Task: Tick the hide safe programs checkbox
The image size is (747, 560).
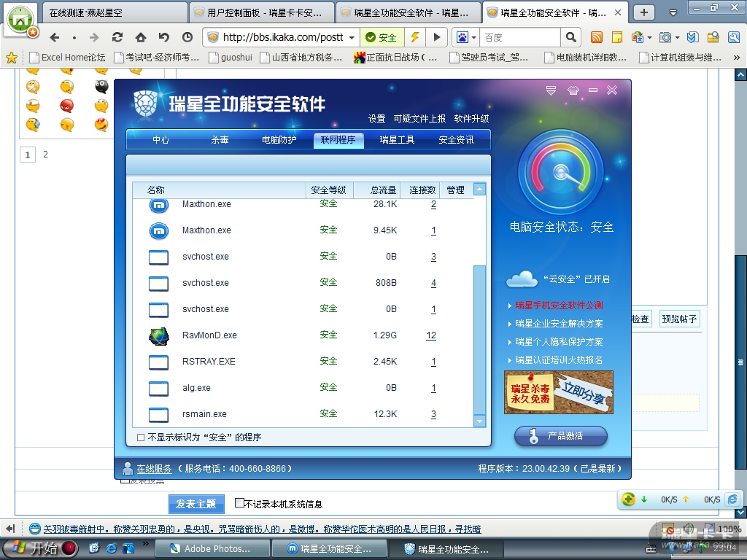Action: pos(141,437)
